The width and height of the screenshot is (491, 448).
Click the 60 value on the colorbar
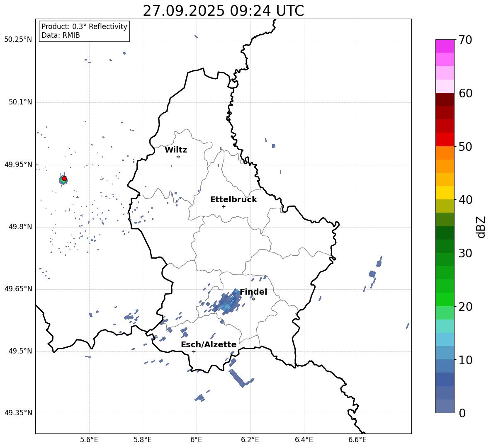[465, 93]
